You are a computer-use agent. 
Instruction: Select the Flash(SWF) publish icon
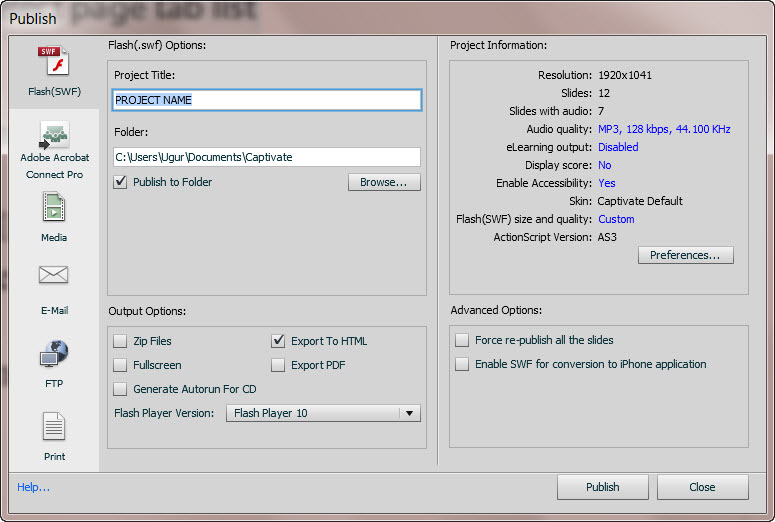click(x=54, y=61)
